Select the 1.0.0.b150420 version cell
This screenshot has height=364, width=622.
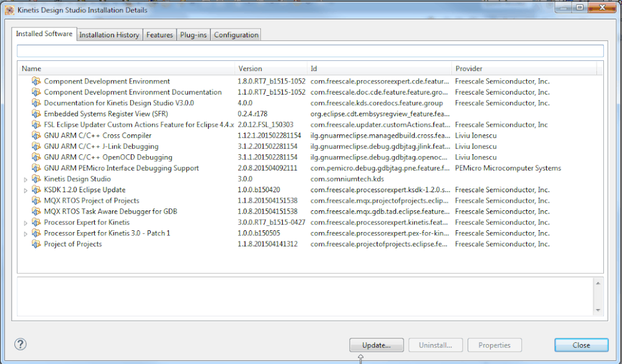258,190
